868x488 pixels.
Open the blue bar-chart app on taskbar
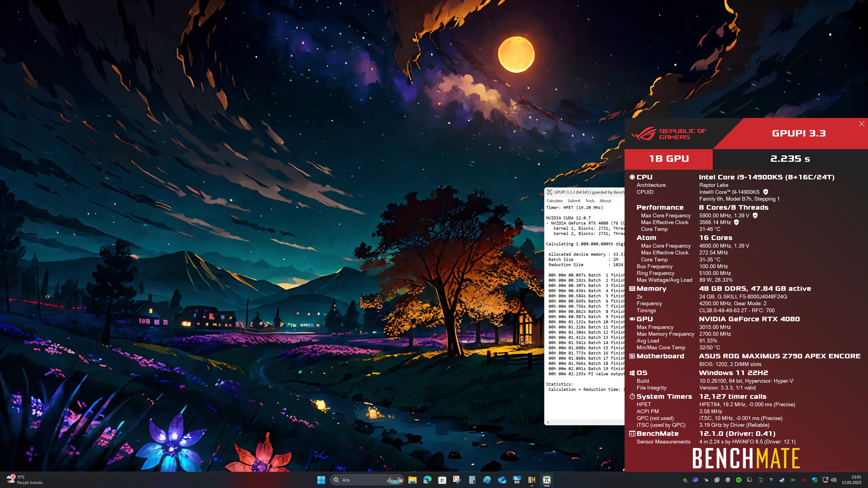[x=517, y=480]
